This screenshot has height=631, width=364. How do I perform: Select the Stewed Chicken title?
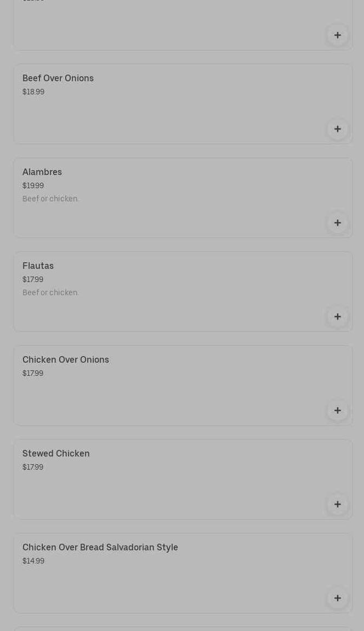click(56, 453)
